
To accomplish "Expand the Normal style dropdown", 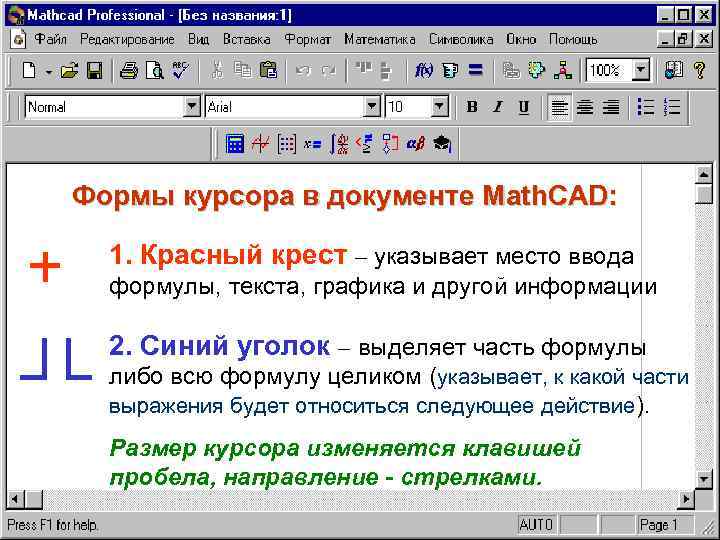I will (x=191, y=107).
